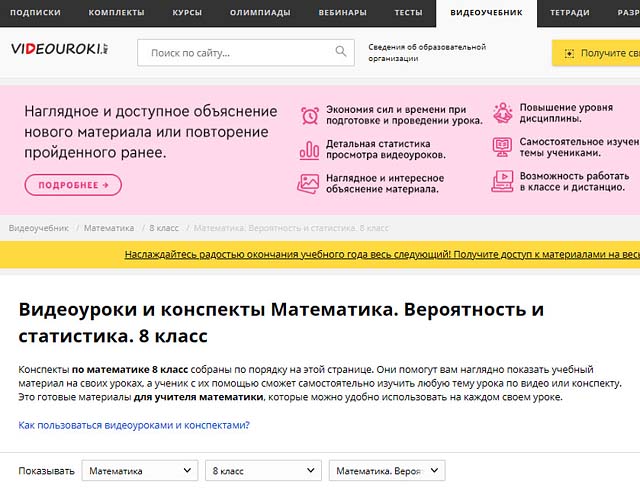Expand the 8 класс grade dropdown
Viewport: 640px width, 488px height.
click(x=263, y=470)
